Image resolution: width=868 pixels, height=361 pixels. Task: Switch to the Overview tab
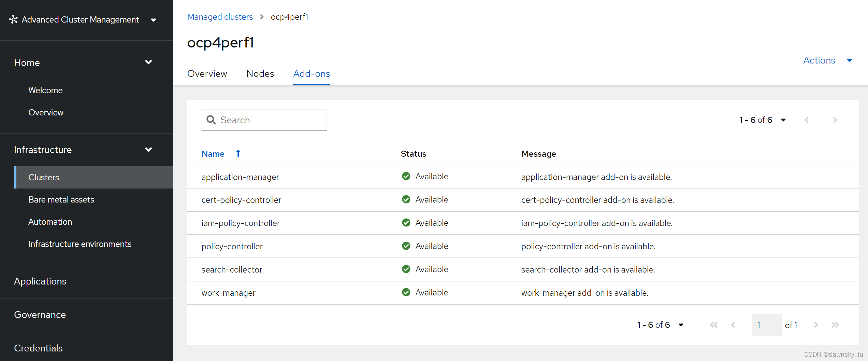click(207, 74)
